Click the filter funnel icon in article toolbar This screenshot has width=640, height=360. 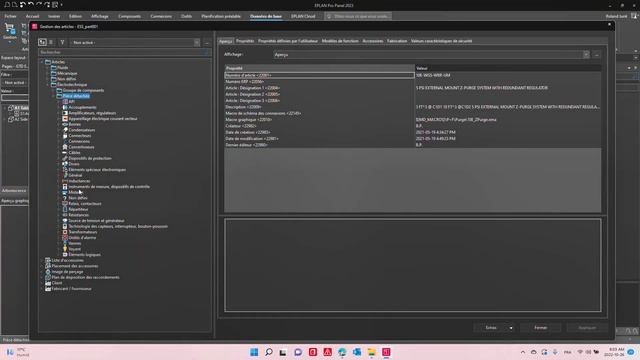coord(62,42)
